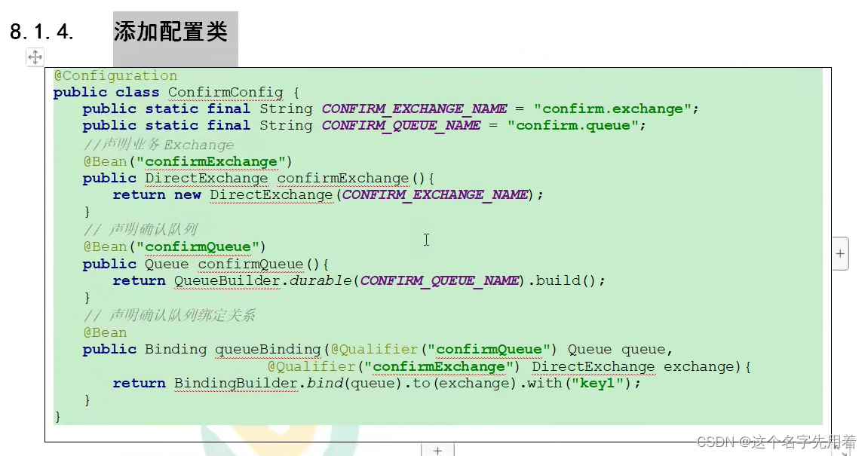Image resolution: width=868 pixels, height=456 pixels.
Task: Click the @Bean("confirmExchange") annotation
Action: pos(188,161)
